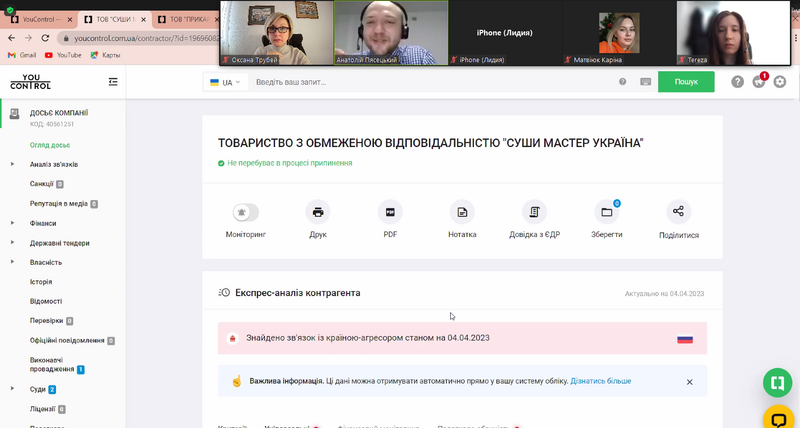800x428 pixels.
Task: Open the YouTube bookmark
Action: pos(63,55)
